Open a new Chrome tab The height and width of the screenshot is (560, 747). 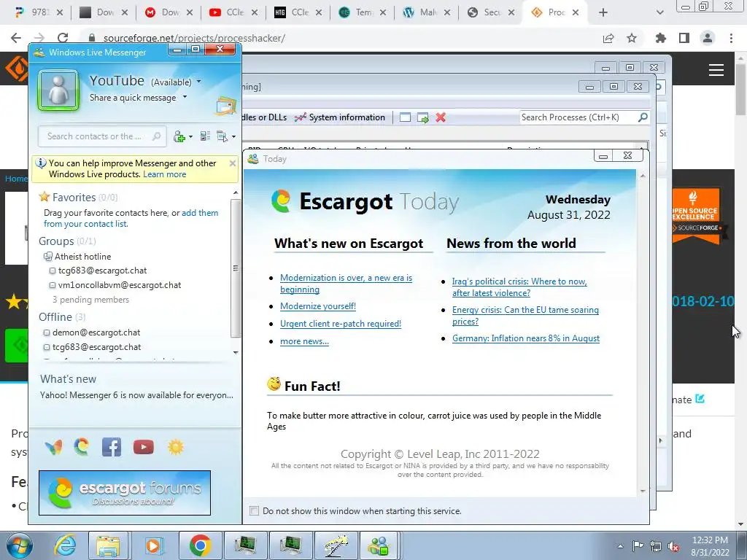coord(603,13)
